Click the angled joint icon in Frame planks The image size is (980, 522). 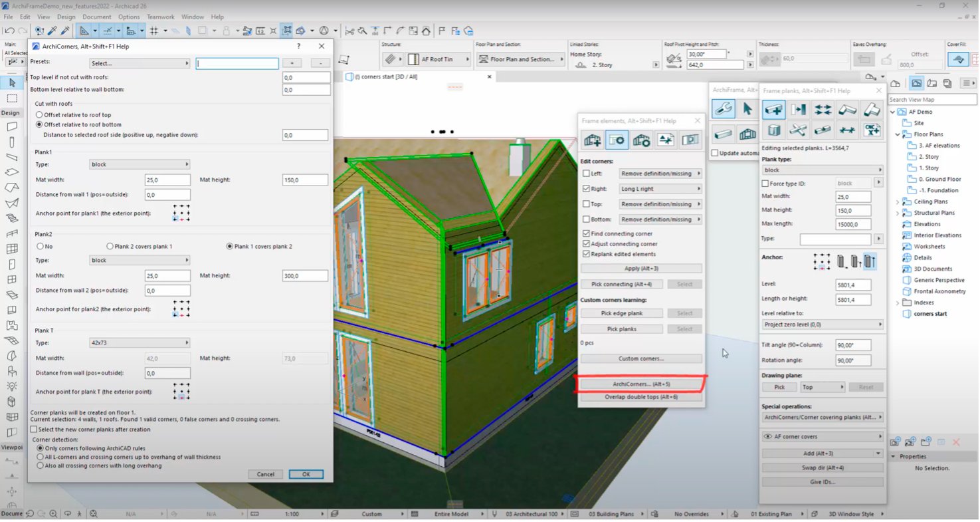pos(847,110)
